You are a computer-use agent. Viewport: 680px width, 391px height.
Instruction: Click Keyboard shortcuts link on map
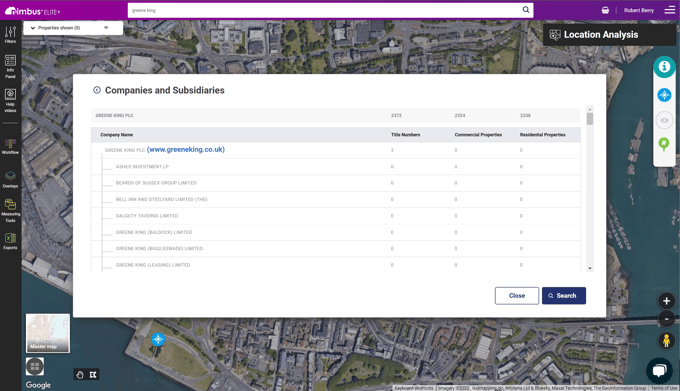[414, 388]
